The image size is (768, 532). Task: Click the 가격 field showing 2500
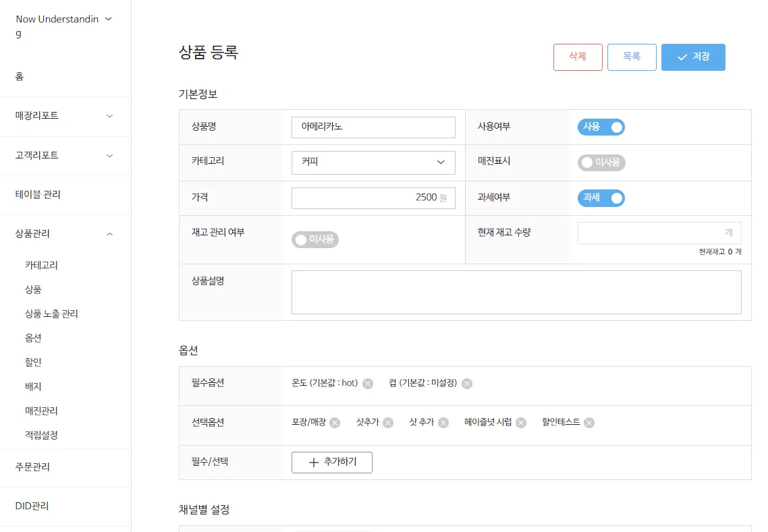[x=373, y=198]
